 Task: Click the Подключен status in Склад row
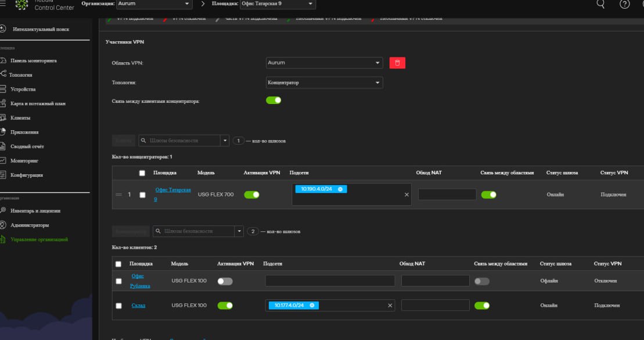click(x=607, y=306)
